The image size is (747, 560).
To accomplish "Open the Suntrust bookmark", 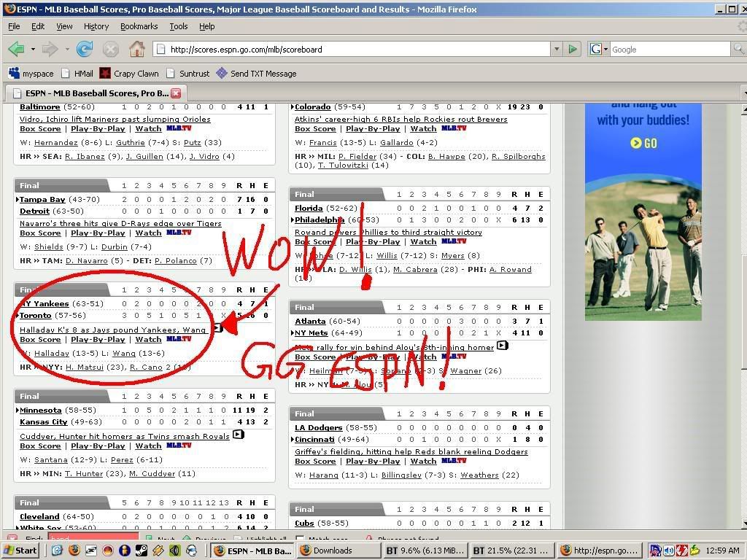I will click(x=187, y=74).
